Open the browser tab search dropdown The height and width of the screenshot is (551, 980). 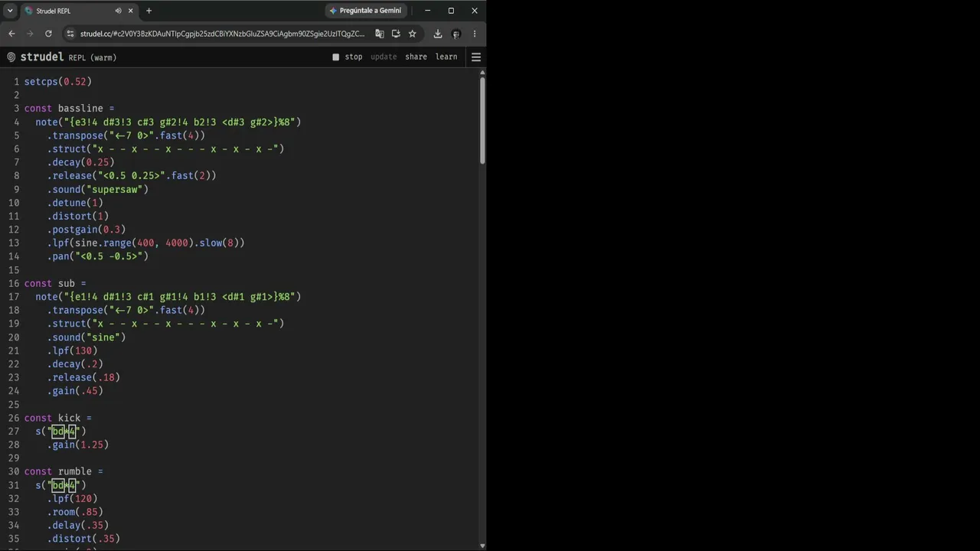click(x=10, y=11)
